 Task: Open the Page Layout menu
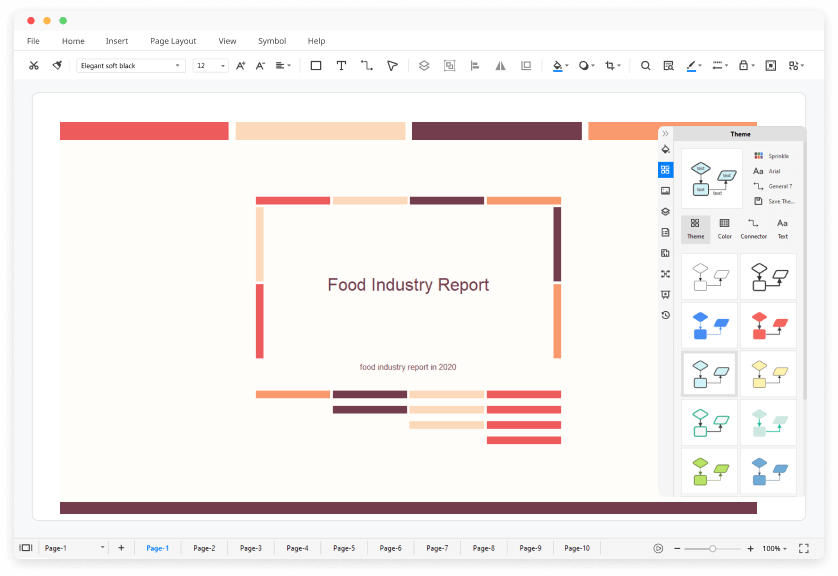(173, 41)
